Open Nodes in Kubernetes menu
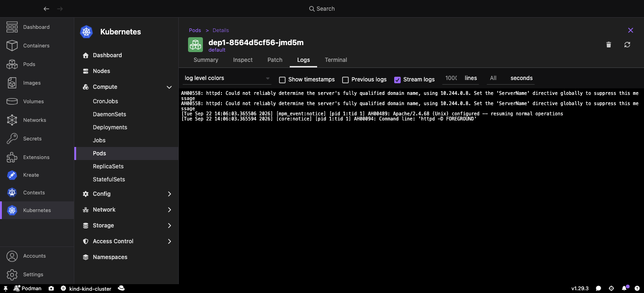Viewport: 644px width, 293px height. coord(126,71)
